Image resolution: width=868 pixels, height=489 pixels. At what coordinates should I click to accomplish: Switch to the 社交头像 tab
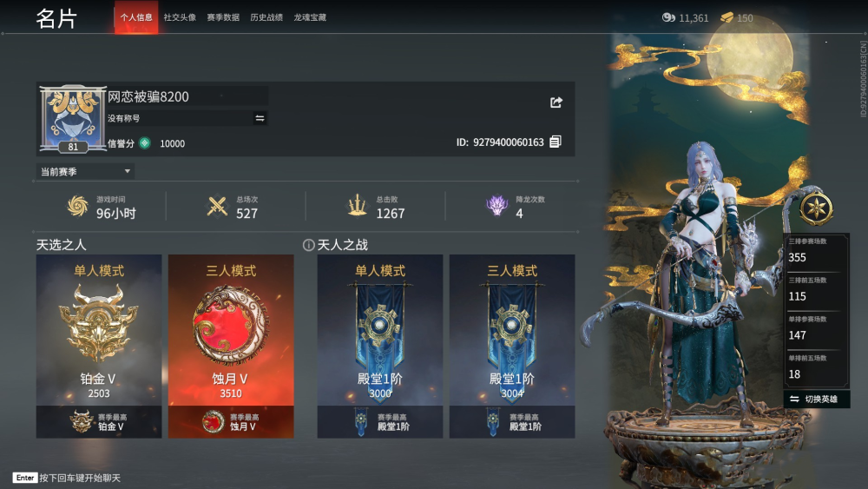tap(180, 17)
